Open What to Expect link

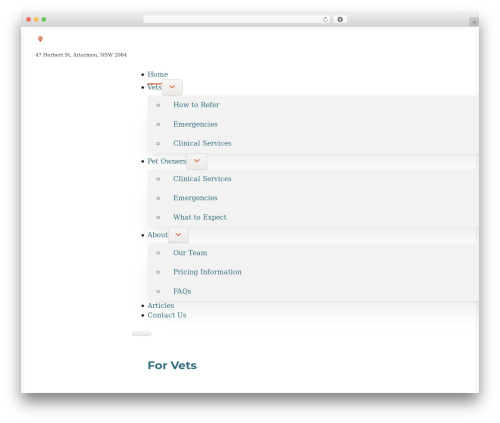coord(199,217)
